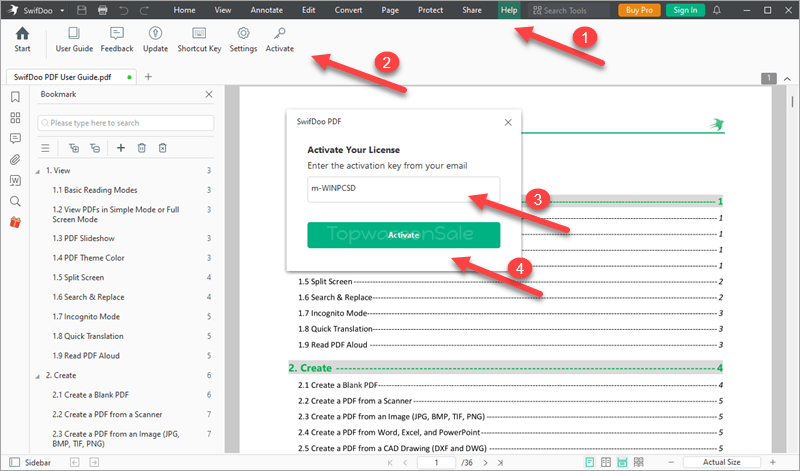Viewport: 800px width, 471px height.
Task: Click '2.2 Create a PDF from a Scanner' in document
Action: coord(355,401)
